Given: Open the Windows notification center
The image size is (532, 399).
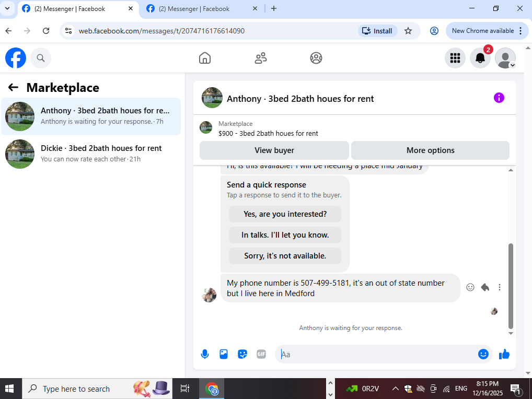Looking at the screenshot, I should point(516,389).
